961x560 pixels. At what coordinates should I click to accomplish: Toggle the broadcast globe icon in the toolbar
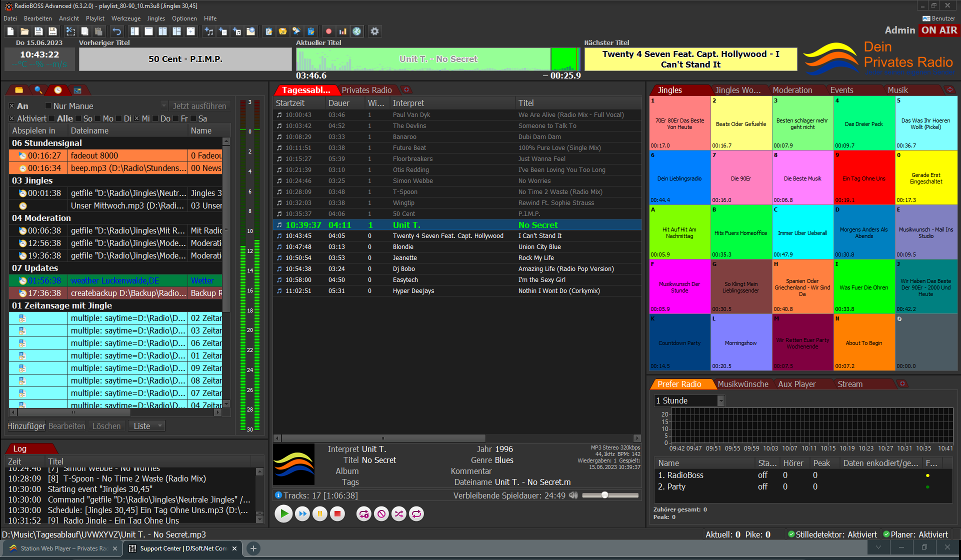click(356, 31)
